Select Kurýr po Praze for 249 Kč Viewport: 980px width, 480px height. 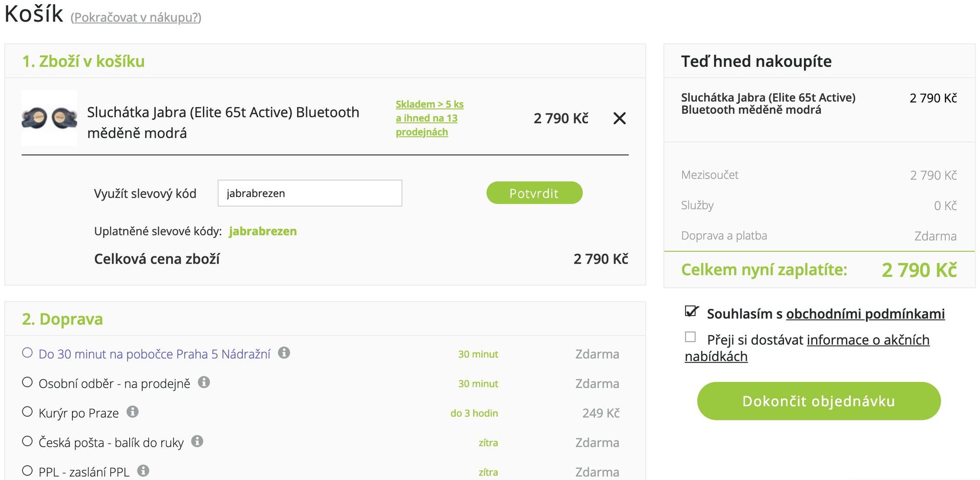[27, 412]
